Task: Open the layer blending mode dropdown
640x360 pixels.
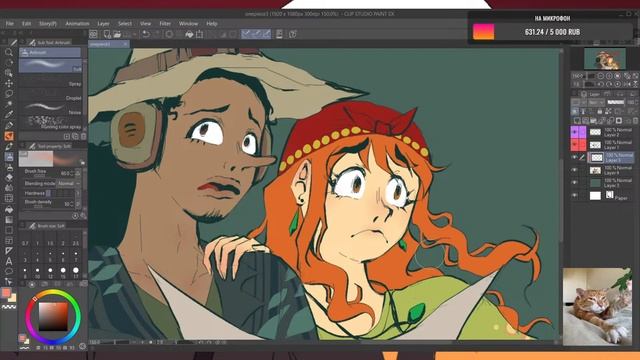Action: (596, 102)
